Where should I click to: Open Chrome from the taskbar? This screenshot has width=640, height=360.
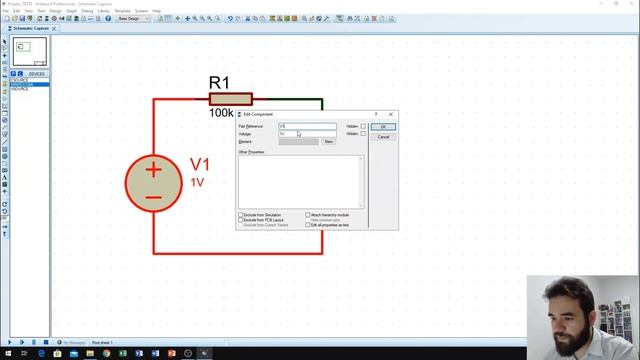pos(106,353)
